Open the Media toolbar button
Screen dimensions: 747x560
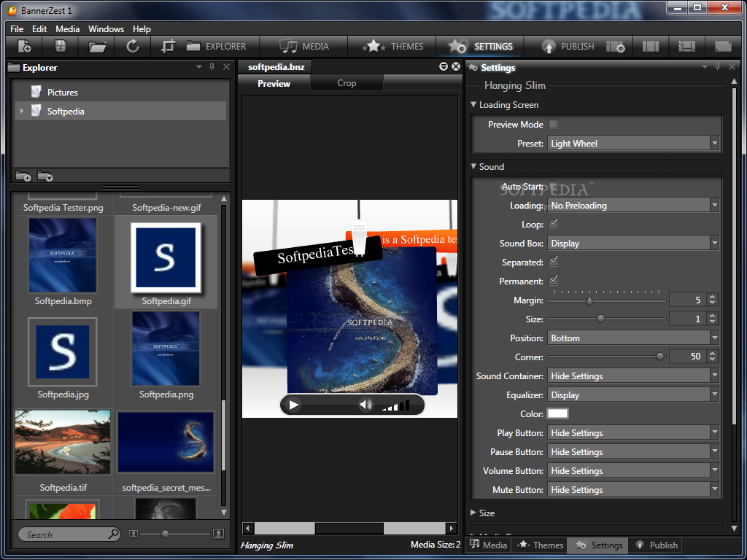coord(304,46)
